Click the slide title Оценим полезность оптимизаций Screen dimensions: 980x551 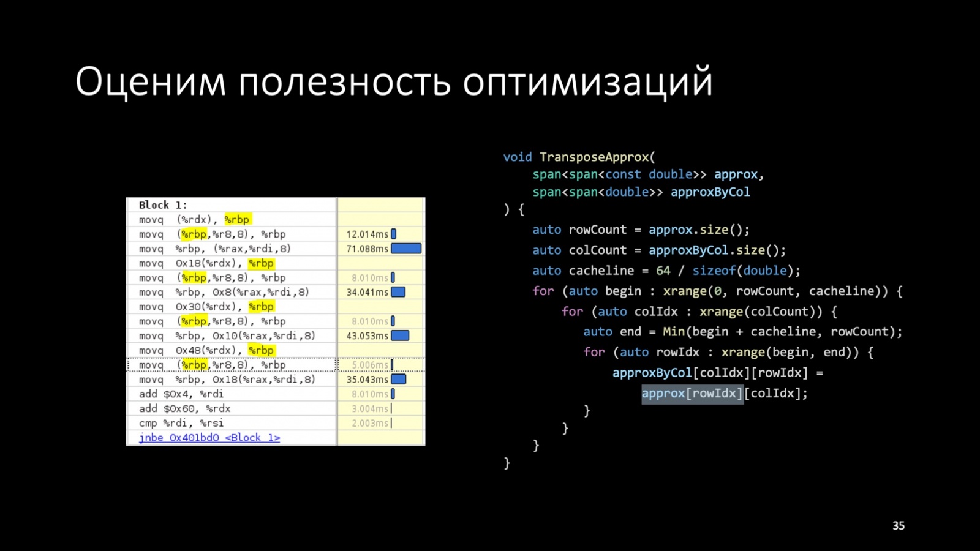coord(394,81)
